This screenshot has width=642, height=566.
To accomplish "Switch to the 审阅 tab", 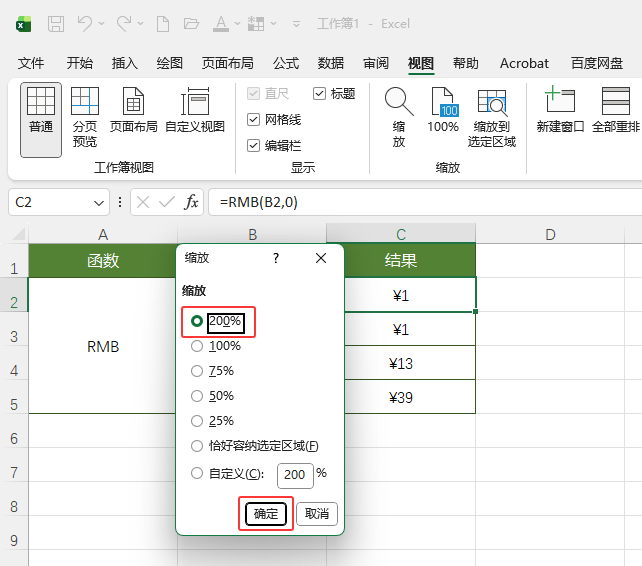I will click(x=376, y=63).
